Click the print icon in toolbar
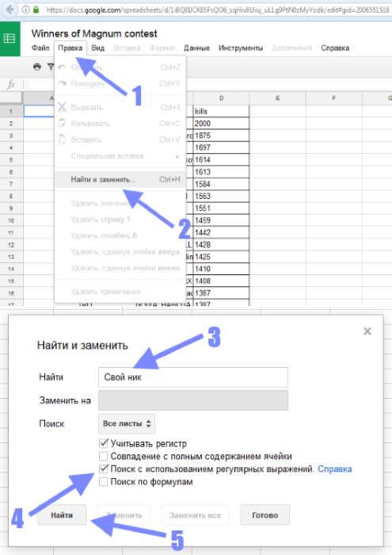Image resolution: width=392 pixels, height=555 pixels. (37, 67)
